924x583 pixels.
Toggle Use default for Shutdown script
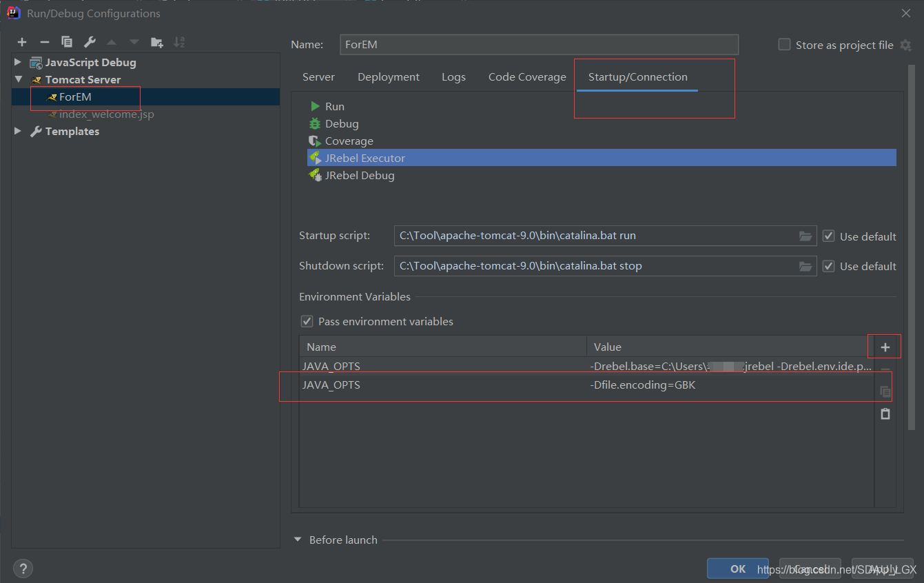click(828, 265)
